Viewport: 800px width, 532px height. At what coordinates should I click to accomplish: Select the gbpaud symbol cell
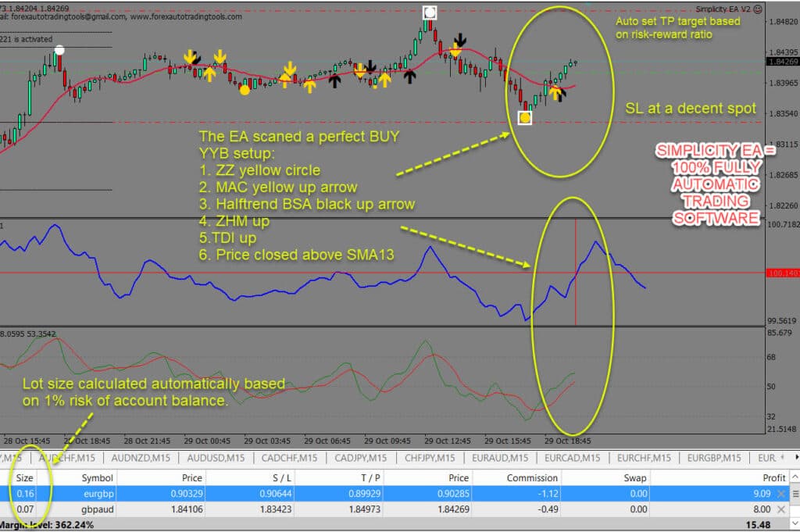tap(98, 509)
